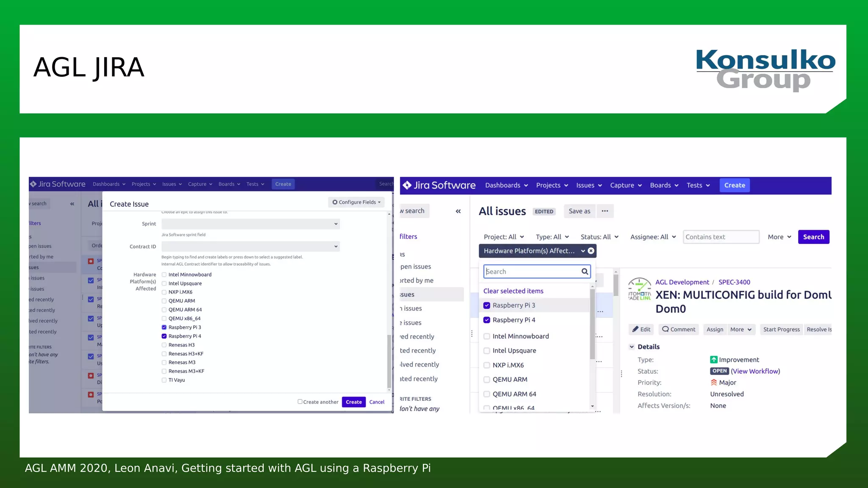This screenshot has height=488, width=868.
Task: Check the Intel Minnowboard box in Create Issue dialog
Action: coord(164,274)
